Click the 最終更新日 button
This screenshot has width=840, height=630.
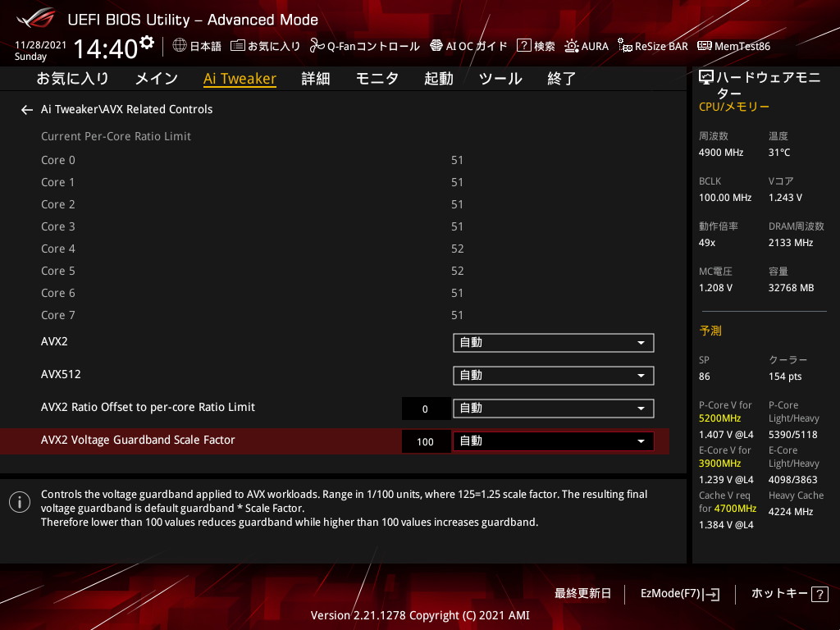coord(583,593)
